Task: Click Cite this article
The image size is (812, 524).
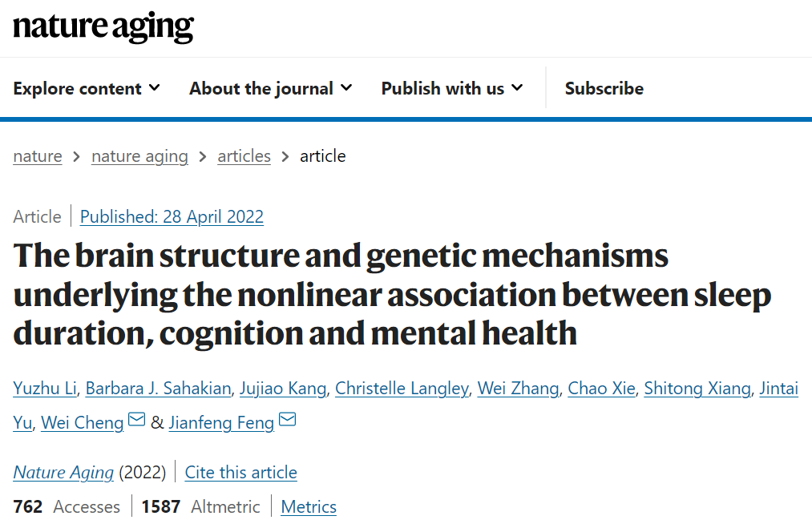Action: [x=240, y=472]
